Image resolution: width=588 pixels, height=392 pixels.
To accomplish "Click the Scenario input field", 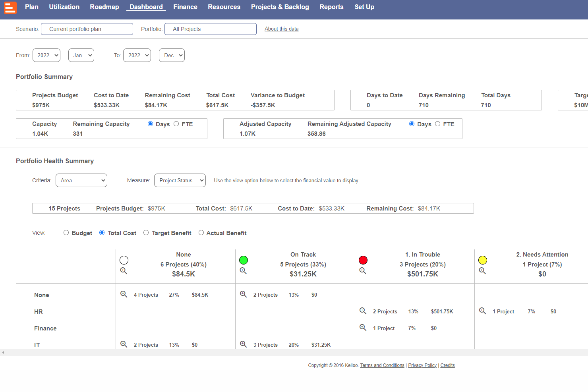I will (x=87, y=29).
